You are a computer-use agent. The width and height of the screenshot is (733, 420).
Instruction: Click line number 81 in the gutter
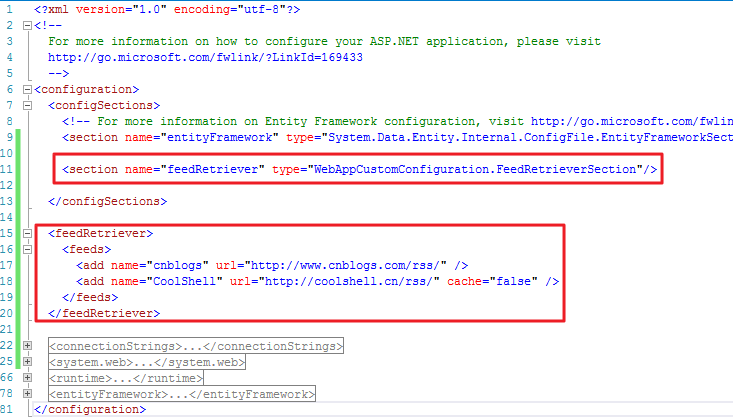point(7,409)
